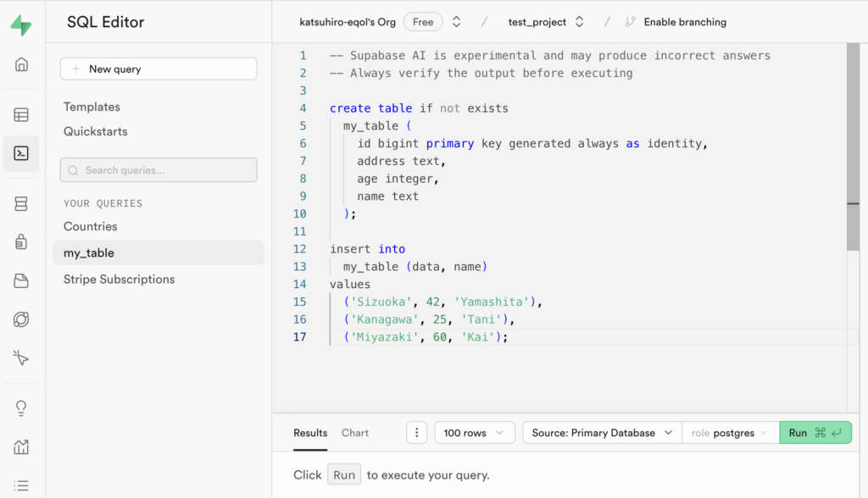Click the Search queries input field
The width and height of the screenshot is (868, 498).
(x=159, y=170)
